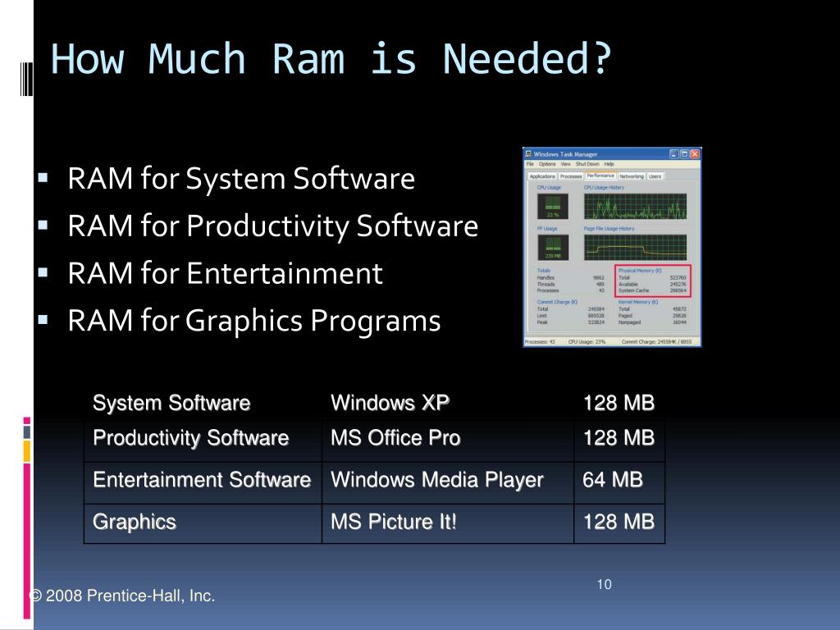This screenshot has height=630, width=840.
Task: Minimize the Windows Task Manager window
Action: [x=674, y=153]
